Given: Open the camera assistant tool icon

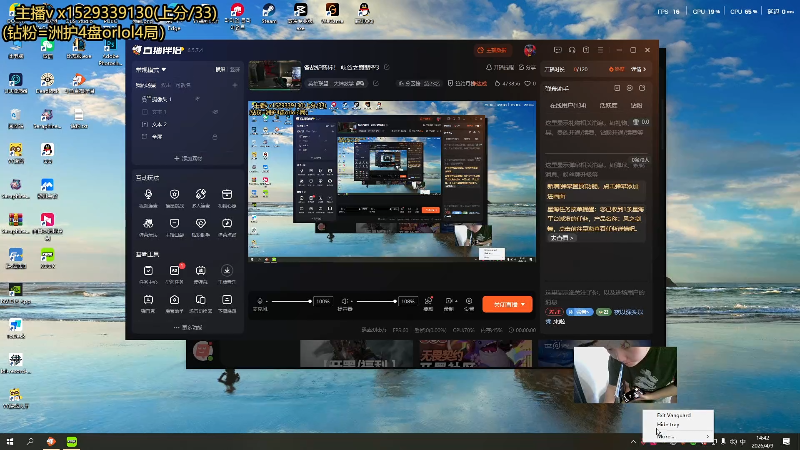Looking at the screenshot, I should coord(174,299).
